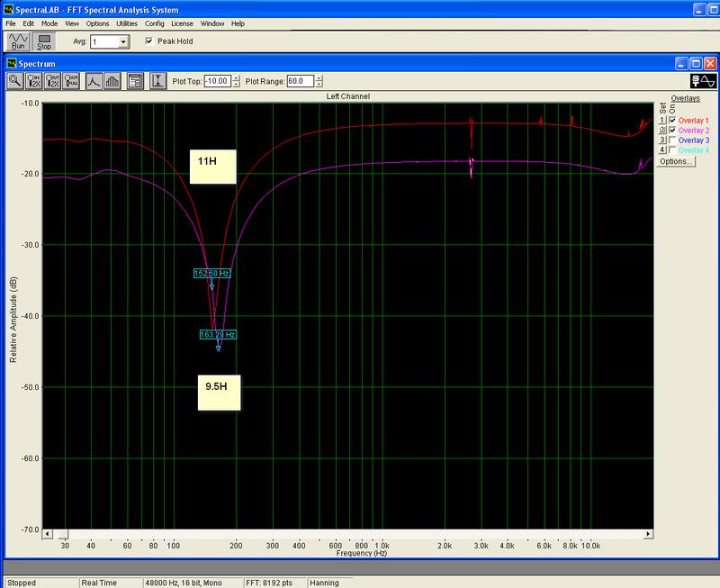Click the overlay Options... button
This screenshot has height=588, width=720.
(673, 162)
